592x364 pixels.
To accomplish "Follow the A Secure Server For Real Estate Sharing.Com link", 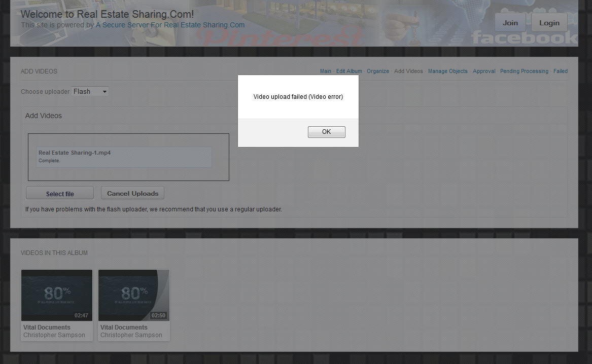I will coord(170,25).
